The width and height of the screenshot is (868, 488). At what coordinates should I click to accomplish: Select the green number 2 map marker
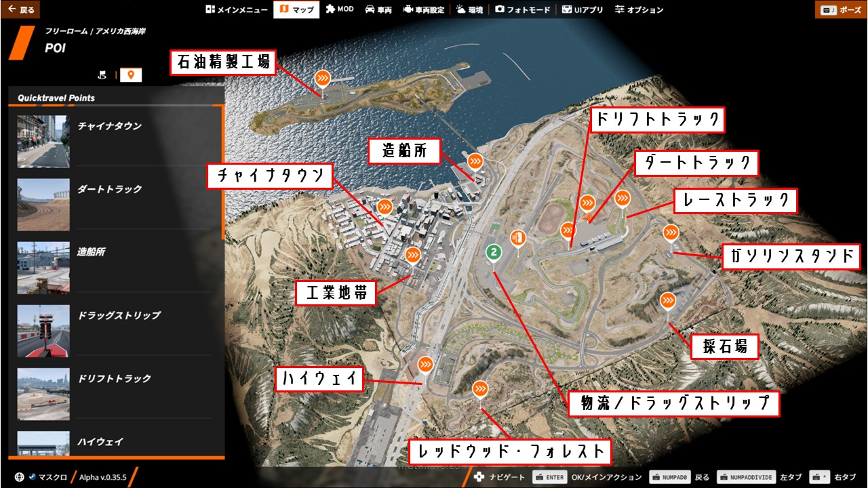click(494, 253)
